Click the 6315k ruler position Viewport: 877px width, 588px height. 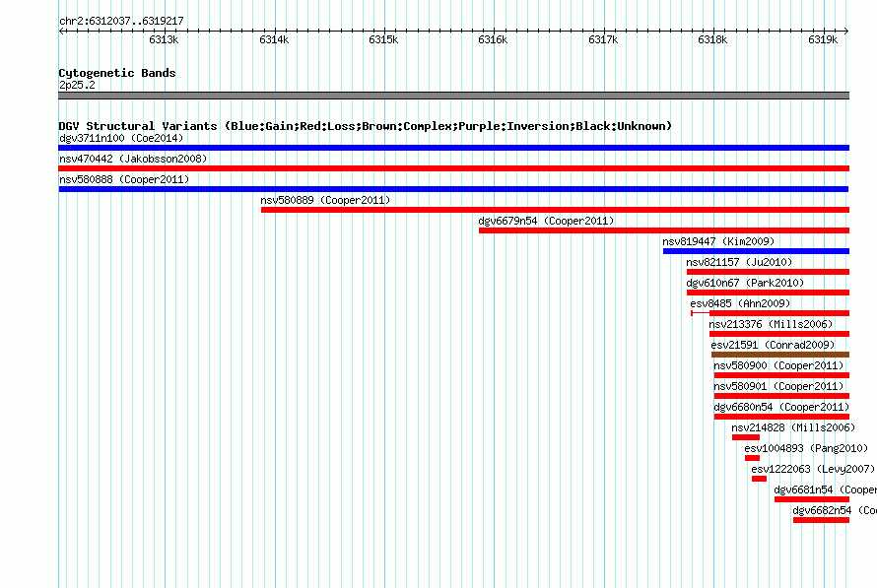pos(383,39)
